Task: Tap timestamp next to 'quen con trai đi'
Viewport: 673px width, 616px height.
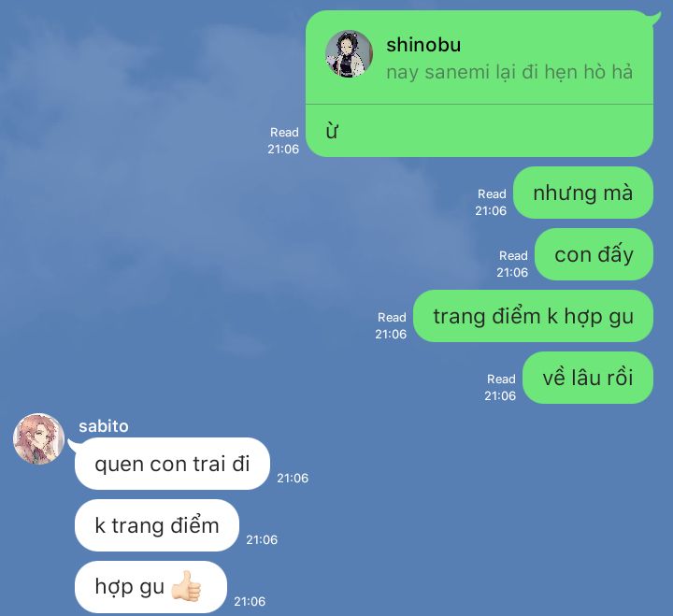Action: pos(293,479)
